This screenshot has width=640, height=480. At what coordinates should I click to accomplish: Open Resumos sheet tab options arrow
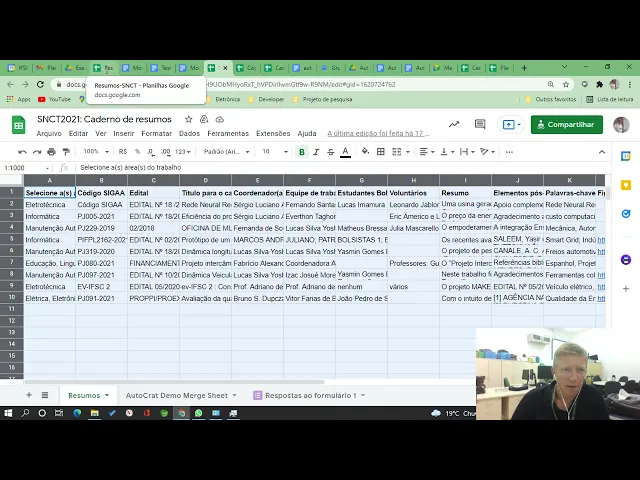pos(107,395)
